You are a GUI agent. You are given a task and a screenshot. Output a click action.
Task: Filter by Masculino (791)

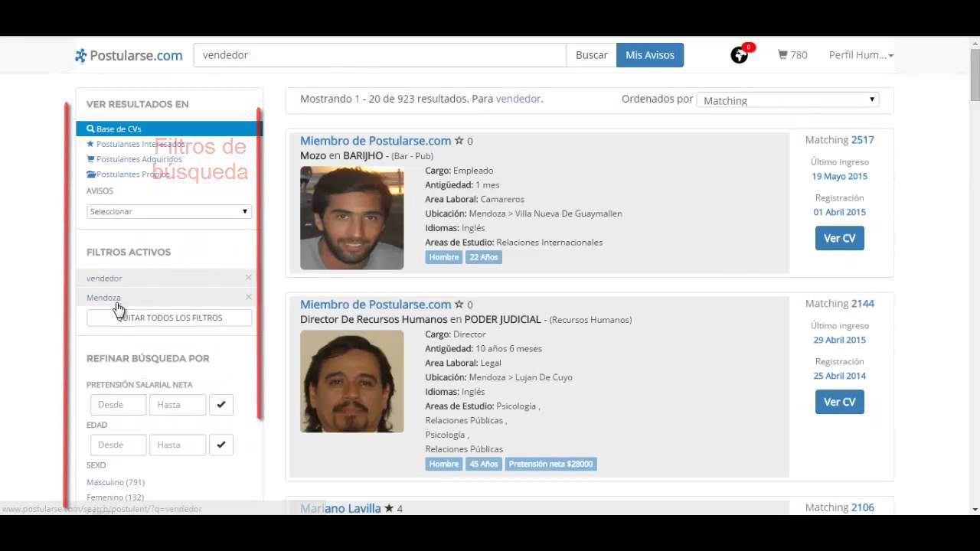tap(116, 482)
